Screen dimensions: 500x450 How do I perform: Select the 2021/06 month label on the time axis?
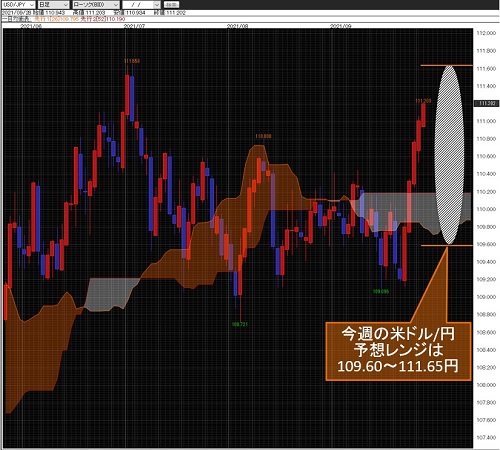[31, 26]
